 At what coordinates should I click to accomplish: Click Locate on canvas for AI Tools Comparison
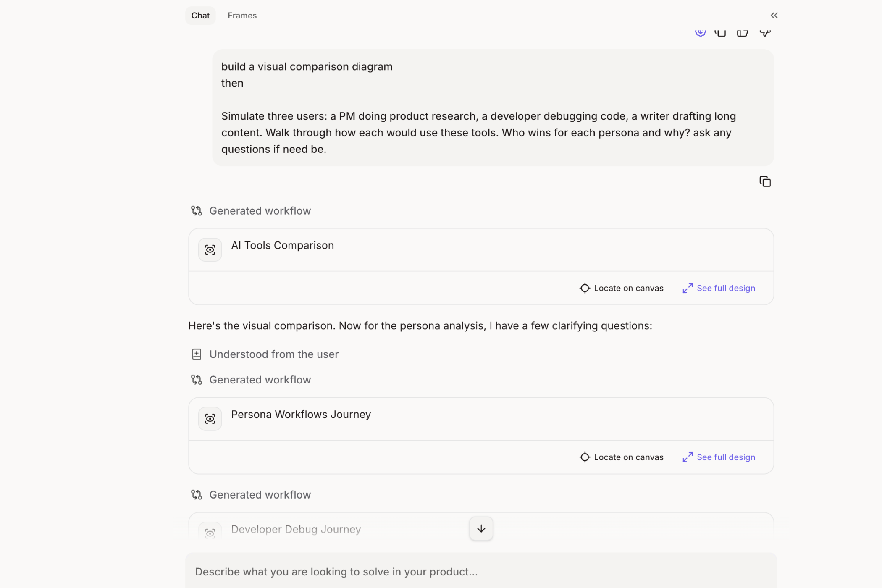[x=628, y=288]
